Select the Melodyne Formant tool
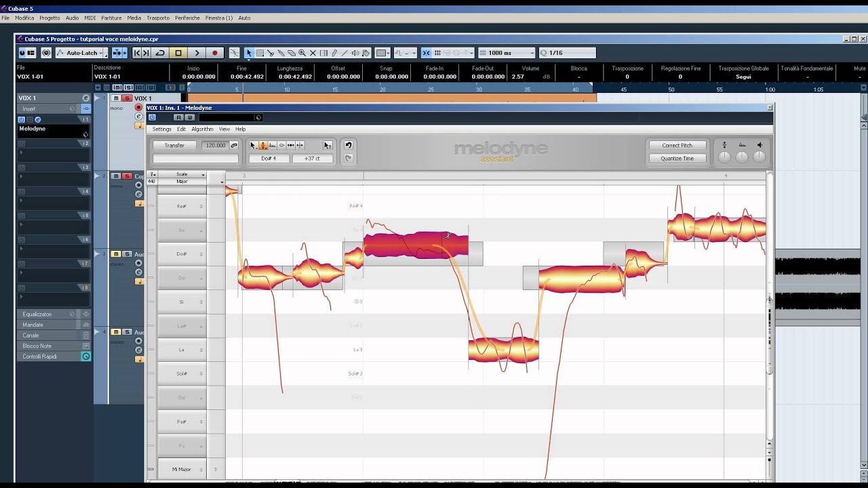Image resolution: width=868 pixels, height=488 pixels. point(272,145)
